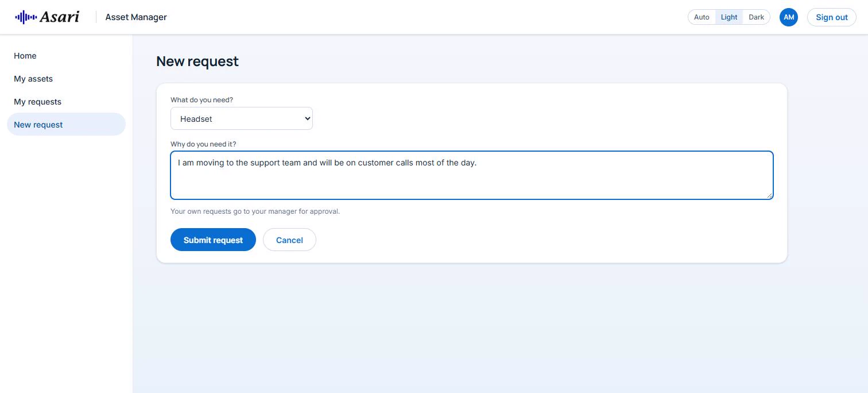
Task: Click the 'What do you need?' label
Action: 202,100
